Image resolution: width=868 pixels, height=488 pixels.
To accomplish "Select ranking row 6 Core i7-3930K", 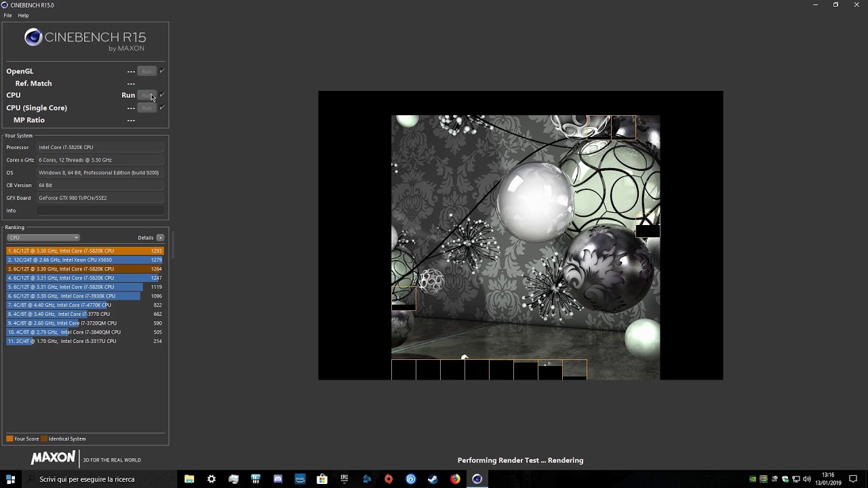I will (85, 296).
